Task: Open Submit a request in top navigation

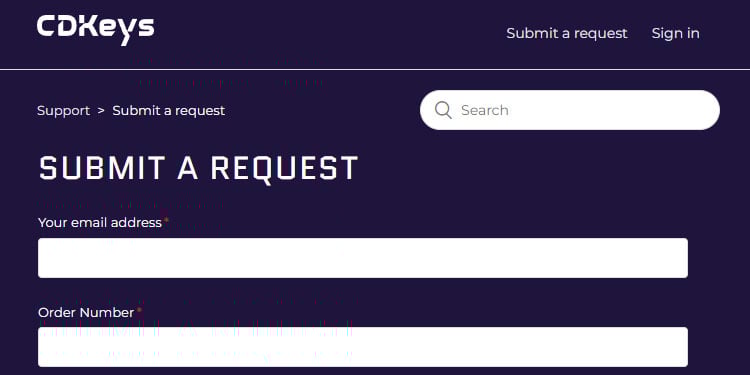Action: coord(567,33)
